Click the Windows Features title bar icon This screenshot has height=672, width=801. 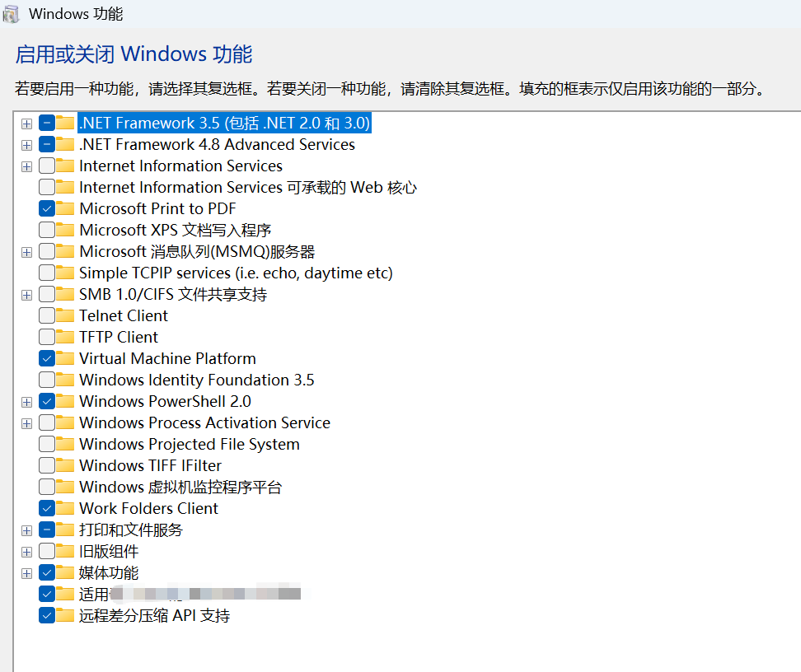pyautogui.click(x=10, y=14)
